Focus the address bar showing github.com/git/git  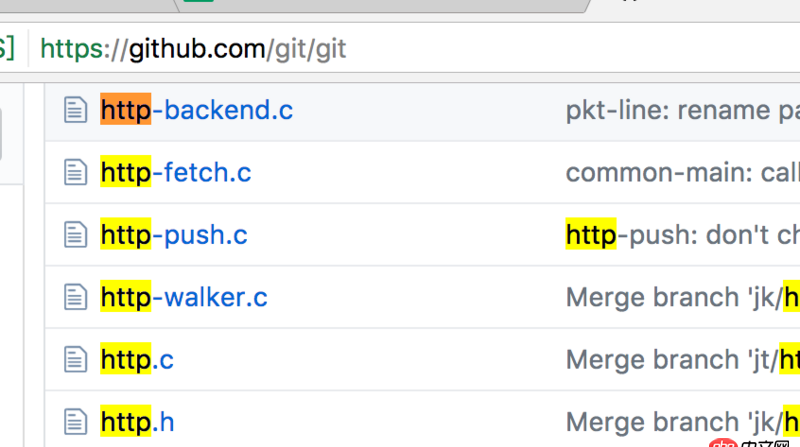[413, 48]
